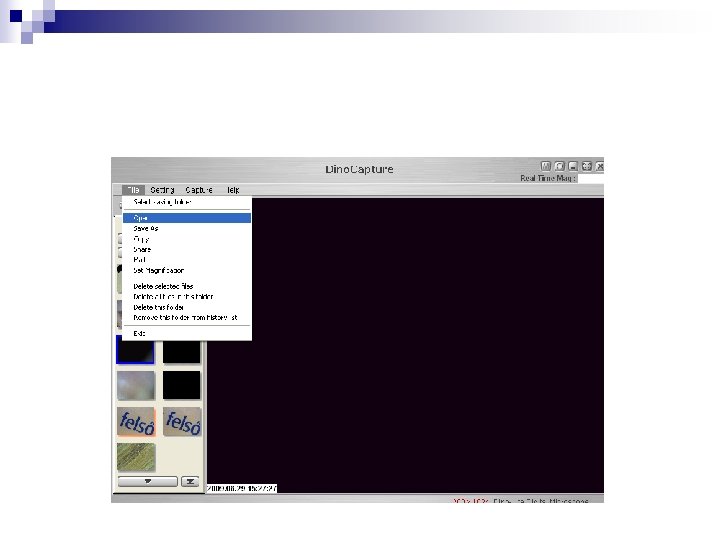This screenshot has width=720, height=540.
Task: Click the Real Time Mag input field
Action: pos(591,178)
